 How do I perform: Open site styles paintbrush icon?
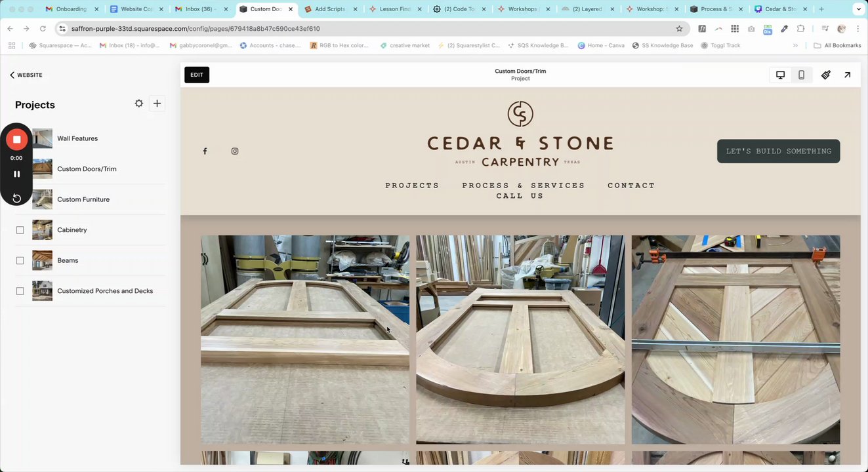tap(826, 75)
